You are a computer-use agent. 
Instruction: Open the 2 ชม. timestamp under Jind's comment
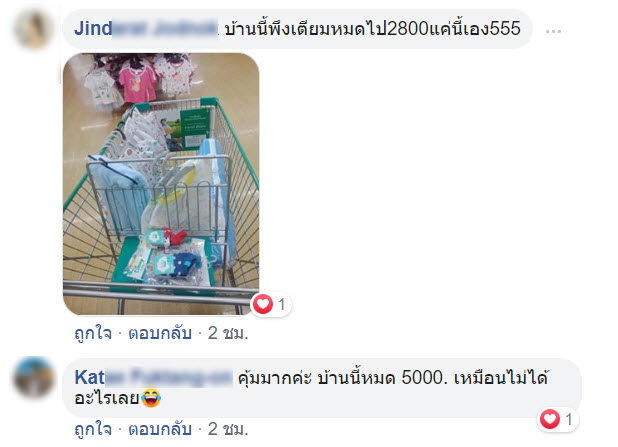point(228,333)
